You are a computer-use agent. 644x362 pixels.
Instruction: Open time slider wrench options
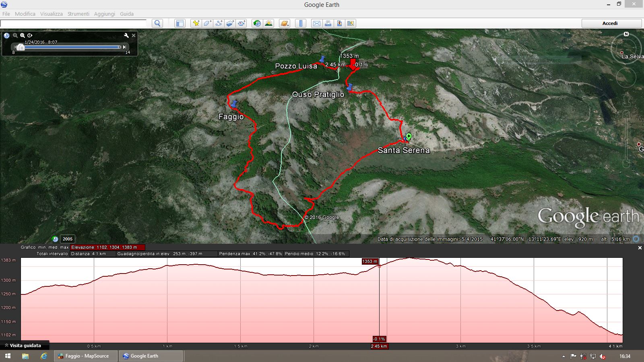126,35
